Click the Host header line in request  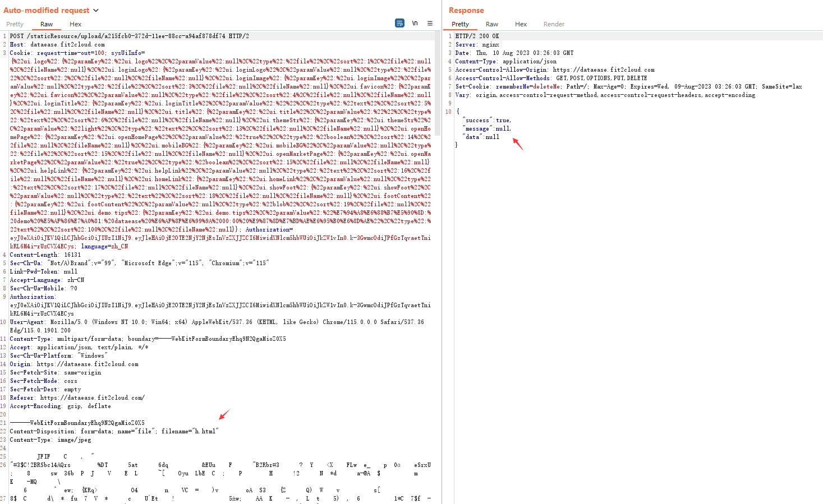(x=57, y=44)
